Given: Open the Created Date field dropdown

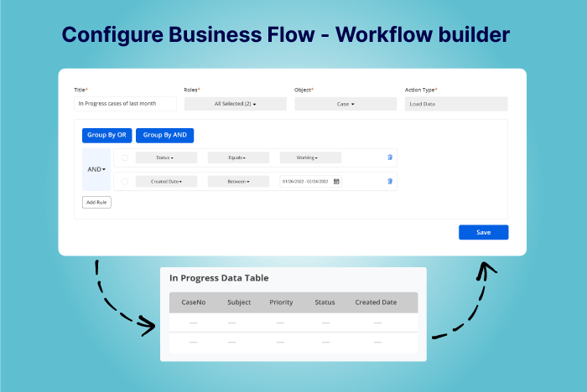Looking at the screenshot, I should point(165,181).
